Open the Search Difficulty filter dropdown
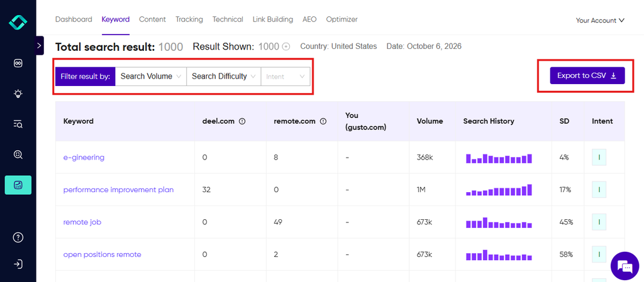 point(223,77)
